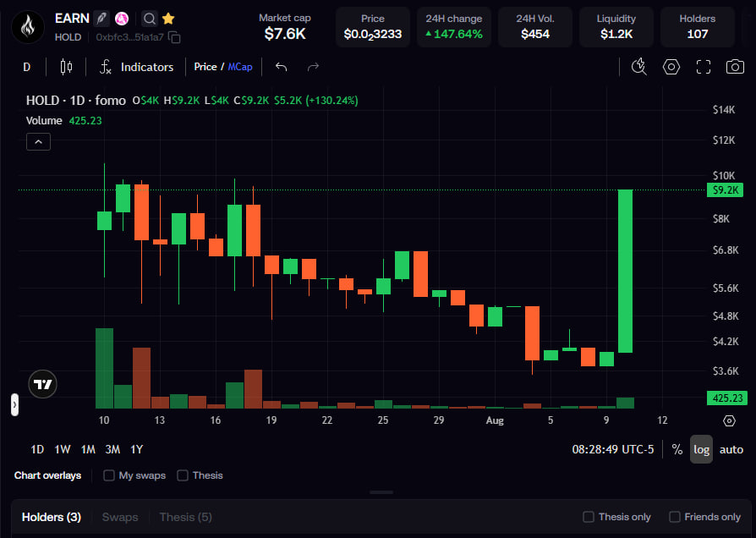
Task: Click the TradingView logo badge
Action: tap(43, 384)
